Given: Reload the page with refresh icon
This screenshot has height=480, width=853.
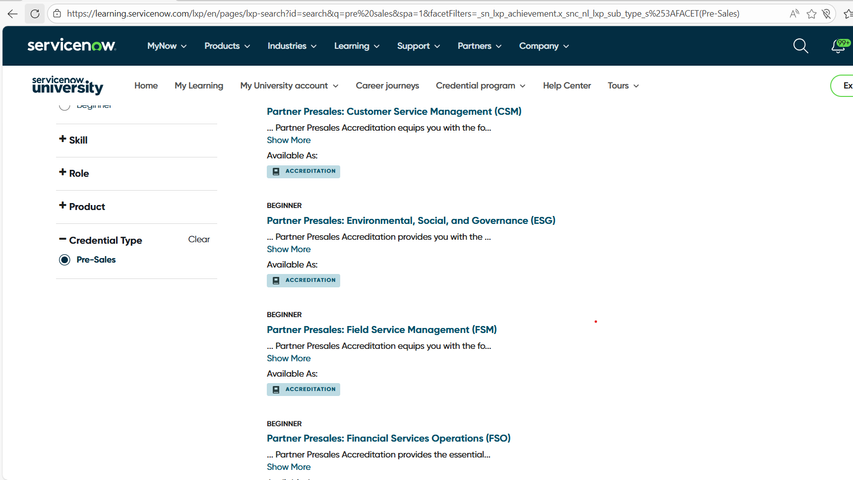Looking at the screenshot, I should coord(35,14).
